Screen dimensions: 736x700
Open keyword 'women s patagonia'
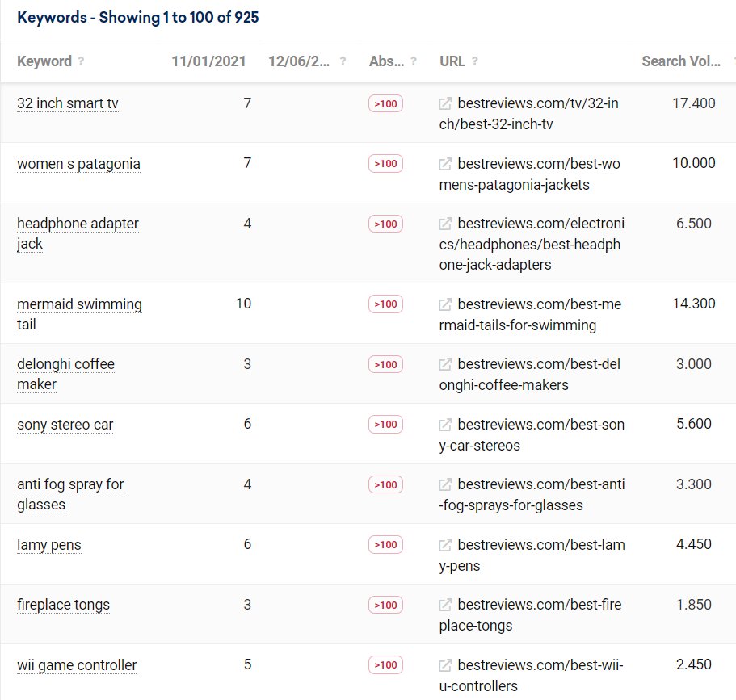78,164
